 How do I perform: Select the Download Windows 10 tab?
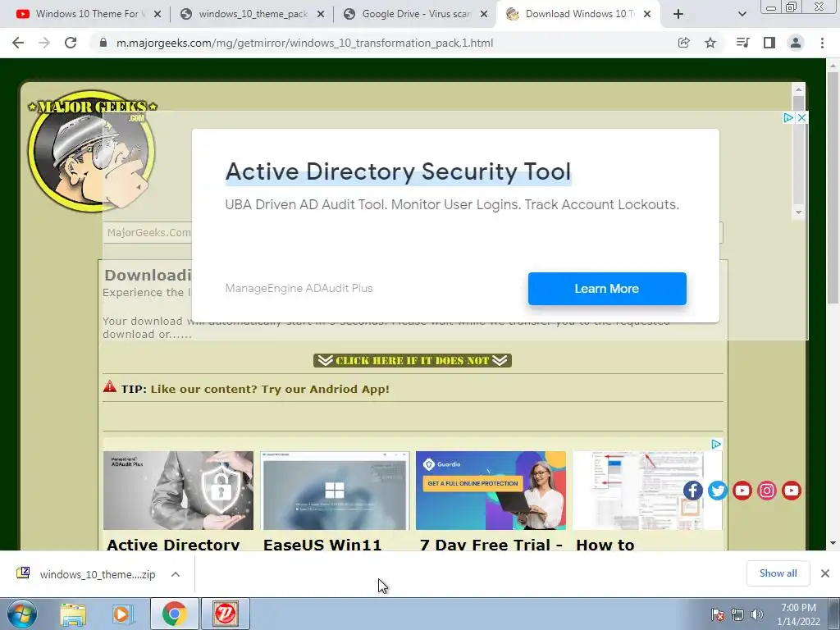click(578, 15)
